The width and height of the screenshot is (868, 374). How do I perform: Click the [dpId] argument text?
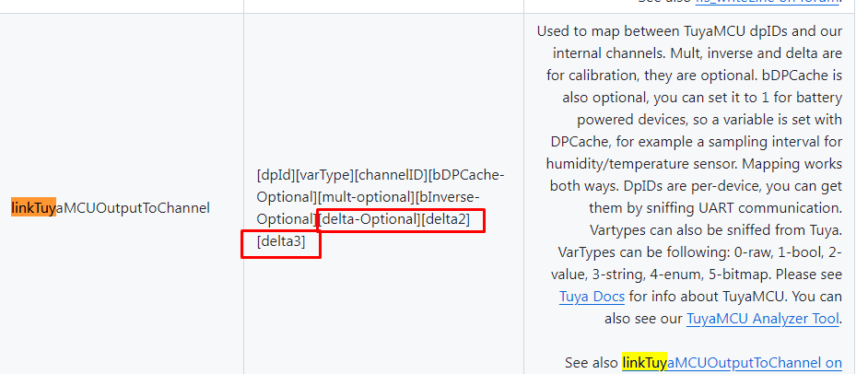pos(276,175)
